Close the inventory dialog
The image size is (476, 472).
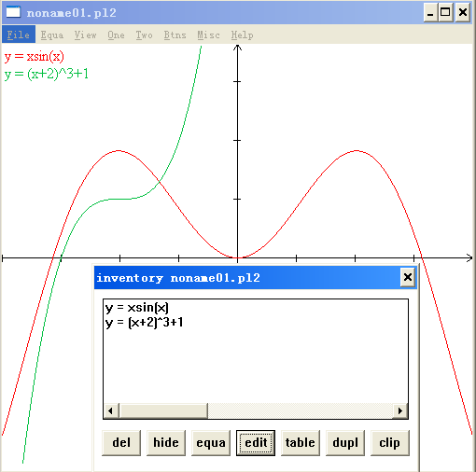click(x=408, y=277)
